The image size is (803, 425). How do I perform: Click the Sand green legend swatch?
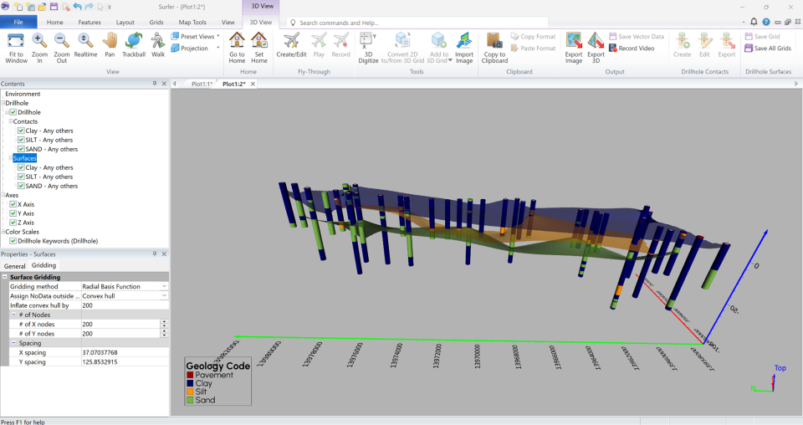[x=190, y=400]
